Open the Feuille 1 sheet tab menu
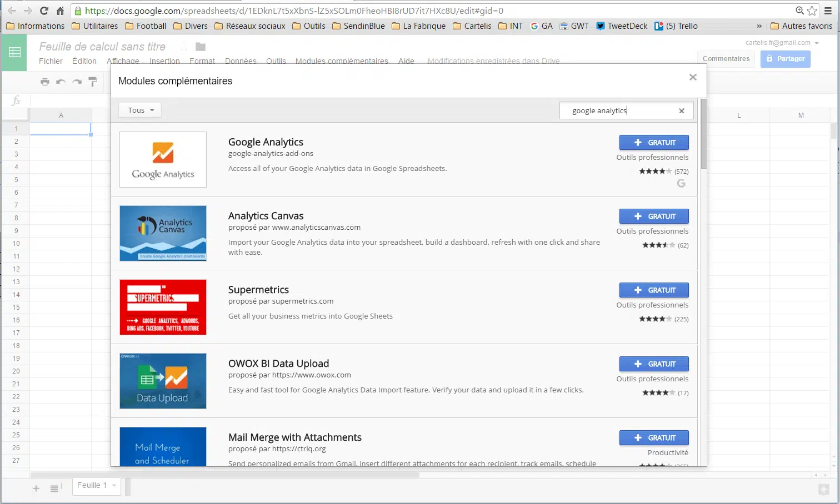840x504 pixels. coord(114,486)
